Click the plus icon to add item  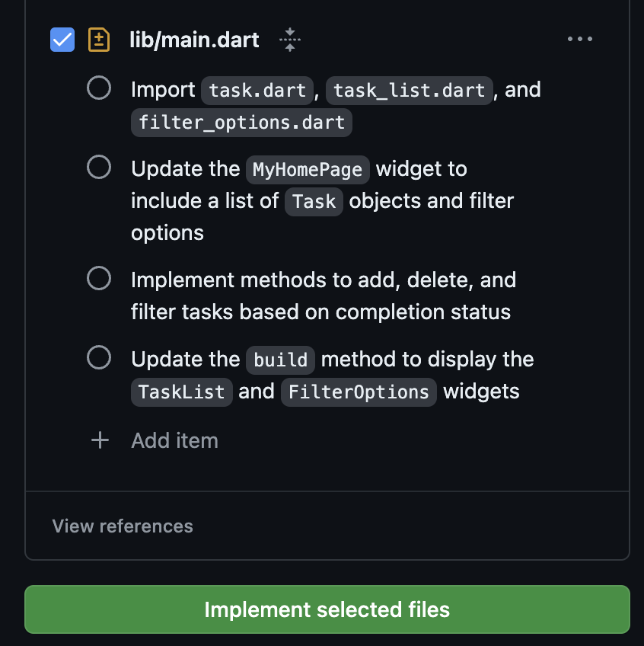(100, 440)
